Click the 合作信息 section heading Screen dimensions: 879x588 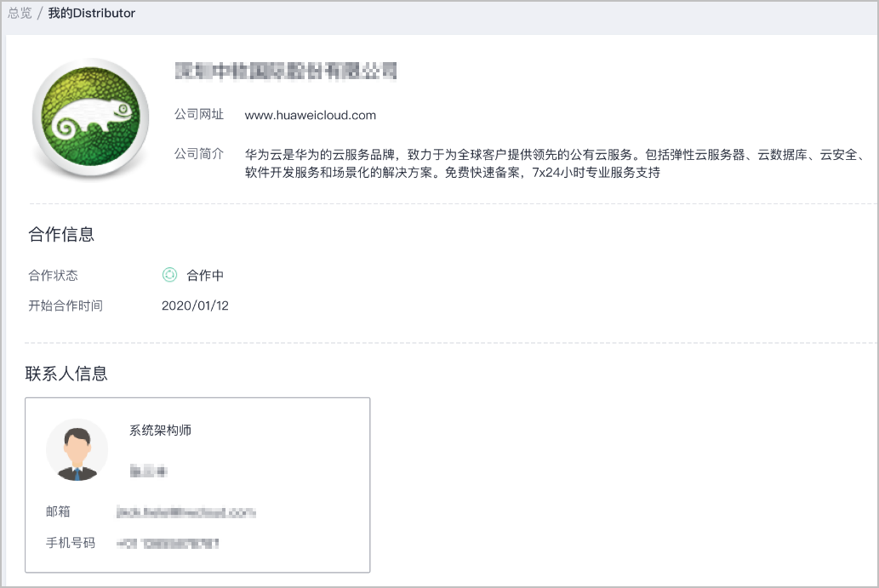(x=61, y=234)
